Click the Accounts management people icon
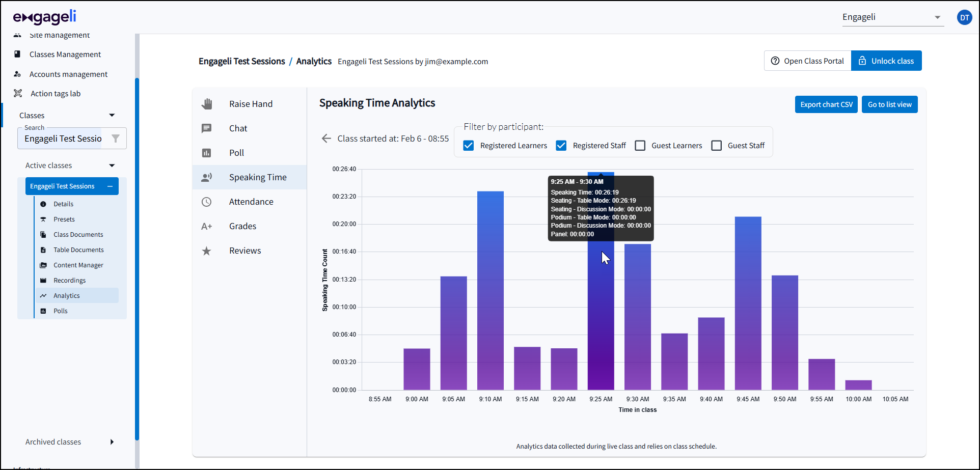The height and width of the screenshot is (470, 980). [x=17, y=74]
